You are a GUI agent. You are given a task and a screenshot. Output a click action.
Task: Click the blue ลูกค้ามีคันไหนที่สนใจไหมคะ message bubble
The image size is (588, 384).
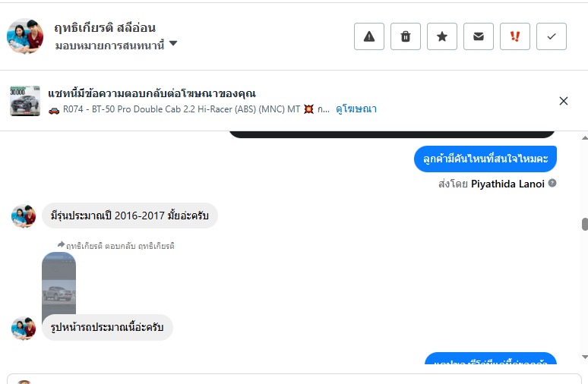[485, 159]
